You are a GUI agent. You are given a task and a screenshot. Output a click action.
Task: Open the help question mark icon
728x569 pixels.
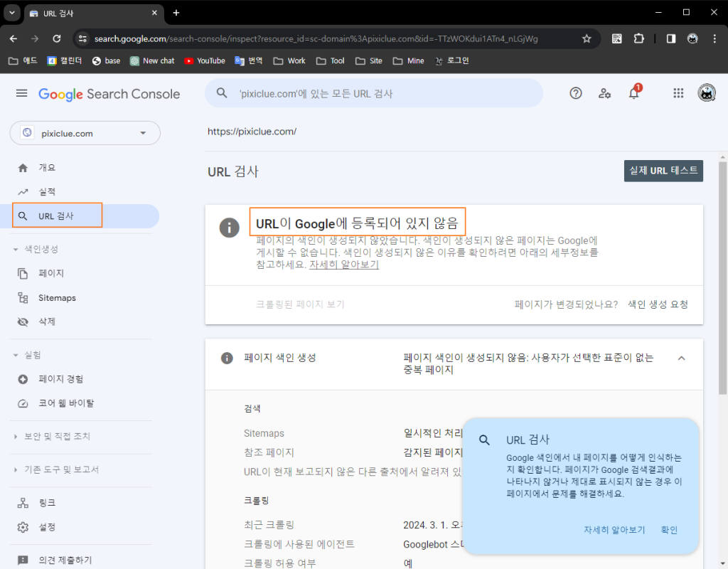coord(576,93)
